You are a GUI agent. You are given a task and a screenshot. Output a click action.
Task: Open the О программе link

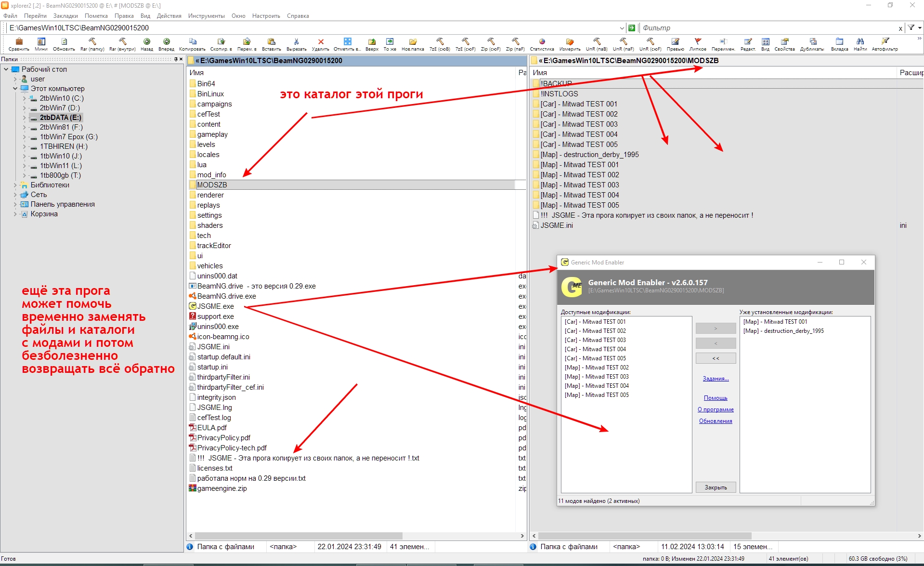(x=716, y=409)
